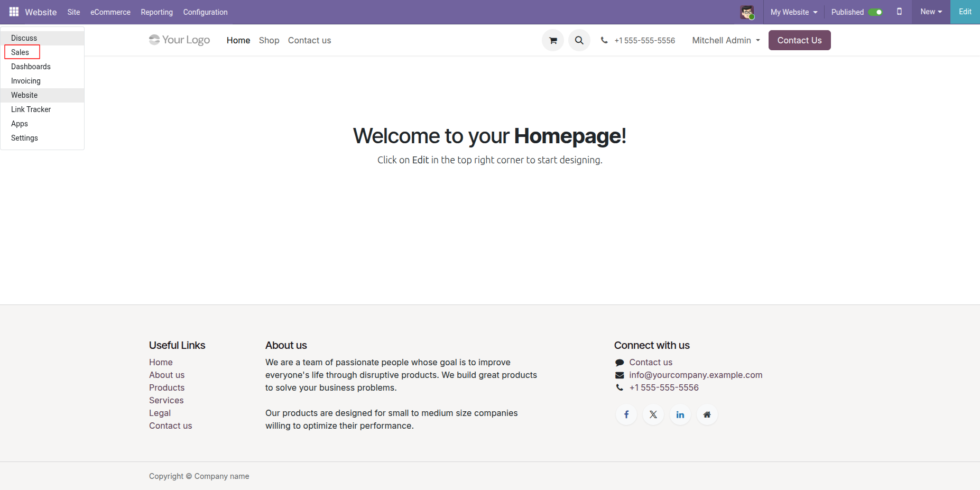Expand the Mitchell Admin user menu

click(x=726, y=40)
